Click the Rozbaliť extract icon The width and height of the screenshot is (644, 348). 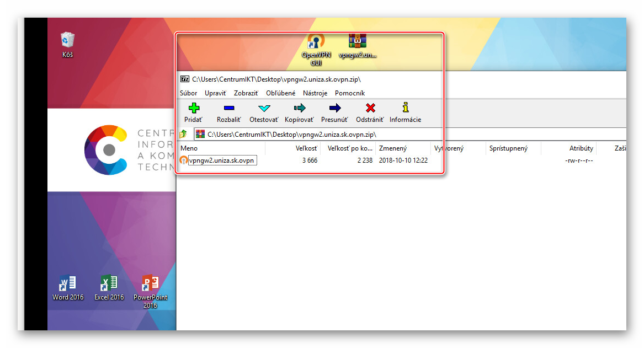(x=228, y=108)
